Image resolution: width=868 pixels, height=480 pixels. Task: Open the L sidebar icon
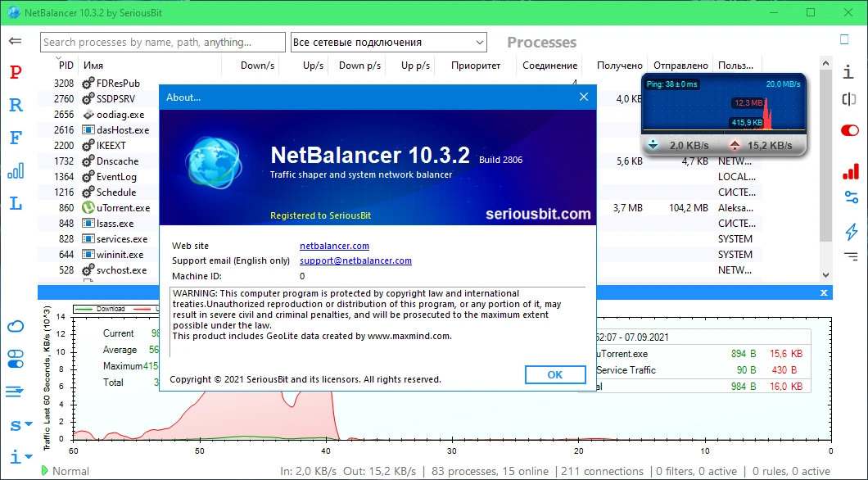(x=16, y=203)
